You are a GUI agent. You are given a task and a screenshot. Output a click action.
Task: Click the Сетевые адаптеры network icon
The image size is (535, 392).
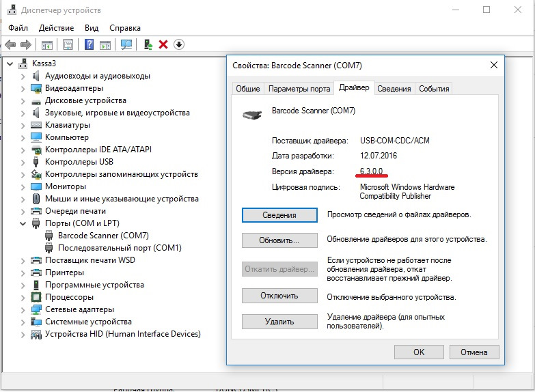click(x=36, y=309)
